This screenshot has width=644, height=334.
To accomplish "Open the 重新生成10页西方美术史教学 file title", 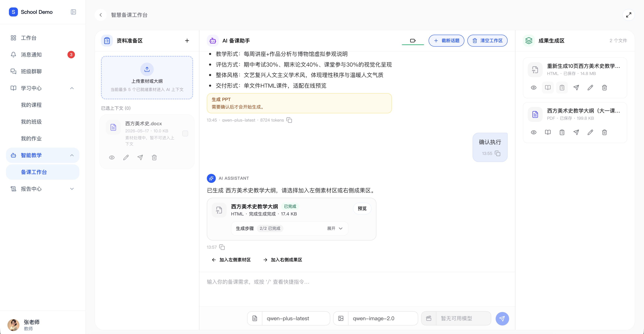I will coord(583,66).
